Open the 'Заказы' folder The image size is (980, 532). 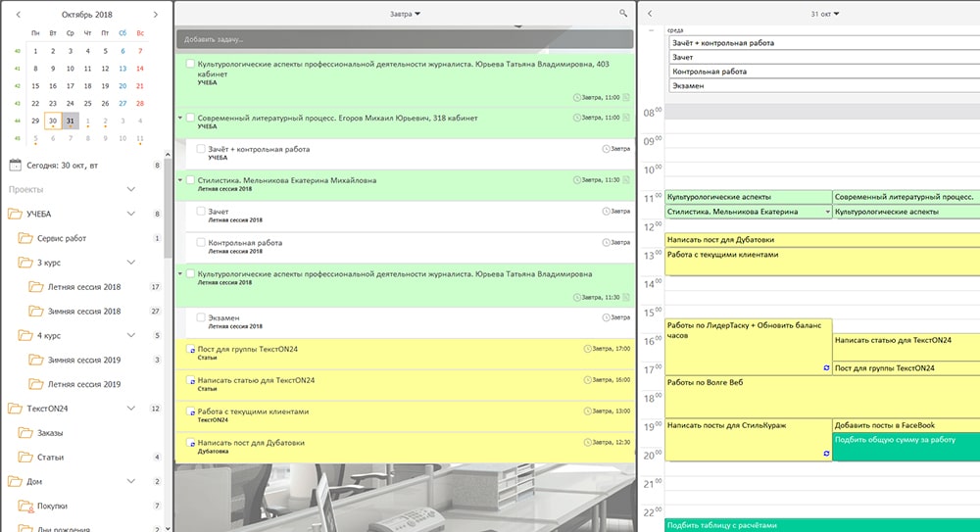tap(50, 433)
